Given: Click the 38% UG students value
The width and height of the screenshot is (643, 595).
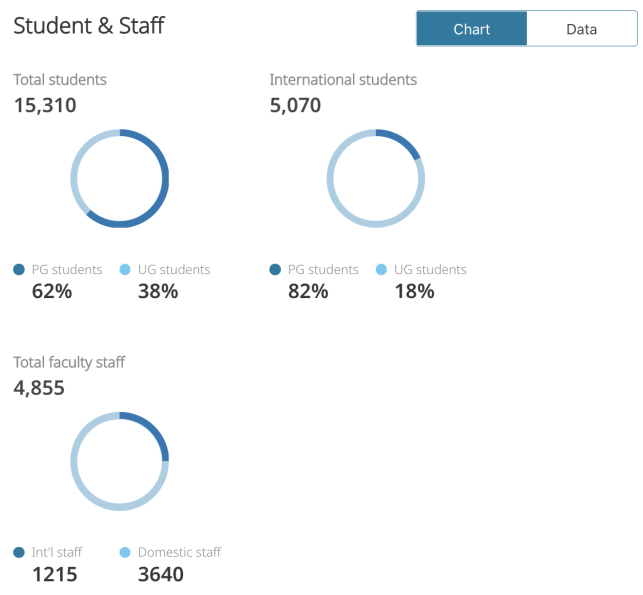Looking at the screenshot, I should pos(158,292).
